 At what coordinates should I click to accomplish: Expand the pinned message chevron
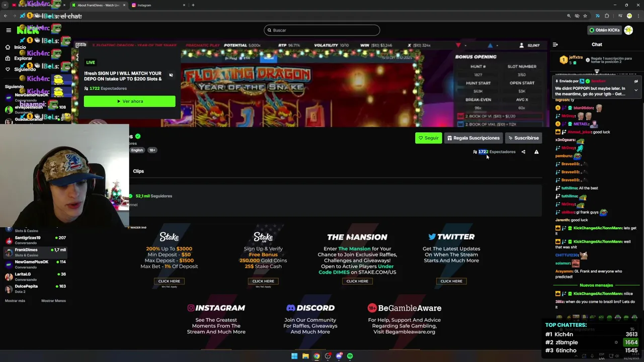[x=636, y=90]
